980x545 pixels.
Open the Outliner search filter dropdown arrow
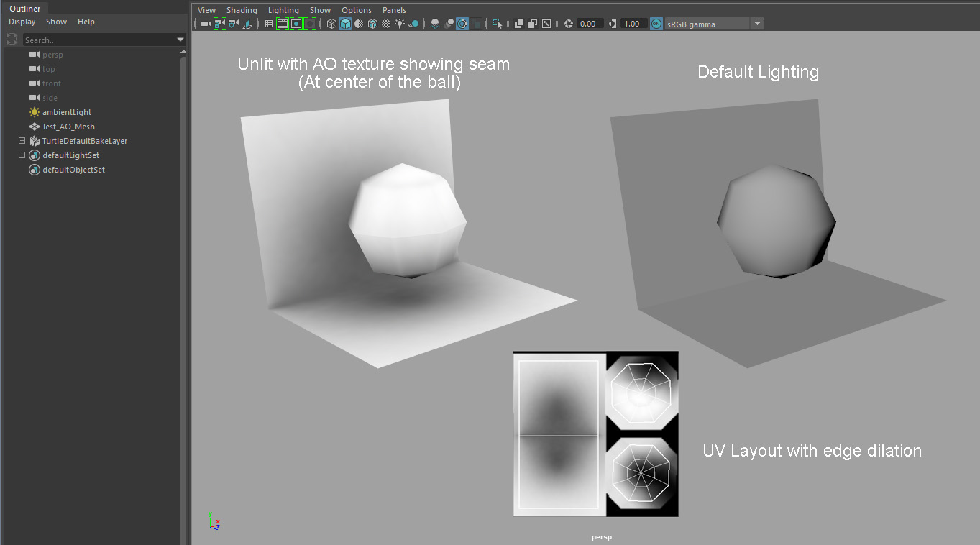pyautogui.click(x=180, y=40)
